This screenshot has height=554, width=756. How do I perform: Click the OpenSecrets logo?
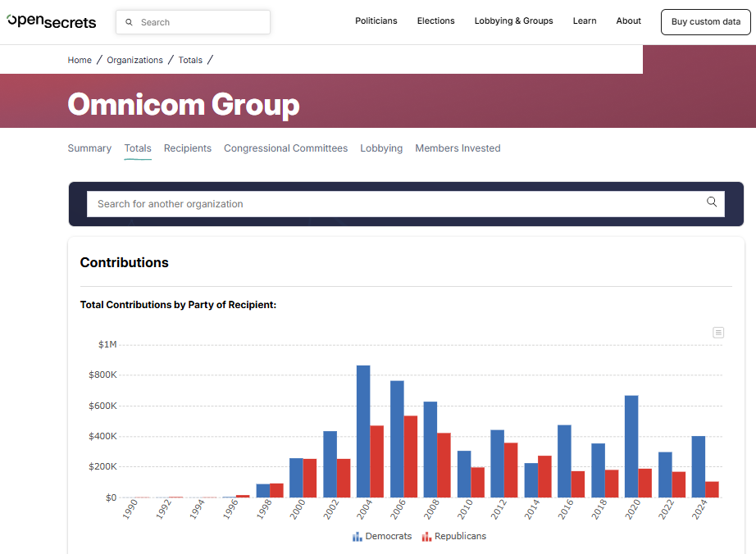point(52,22)
